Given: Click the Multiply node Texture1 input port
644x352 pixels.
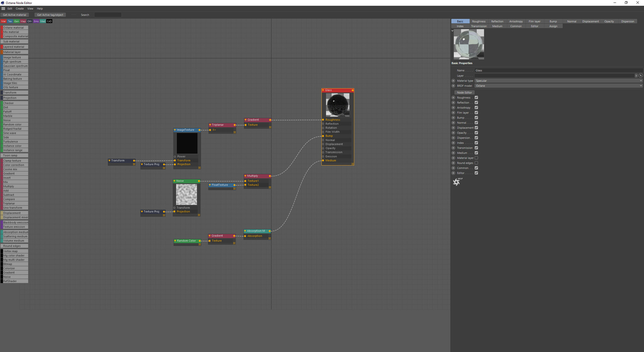Looking at the screenshot, I should point(246,181).
